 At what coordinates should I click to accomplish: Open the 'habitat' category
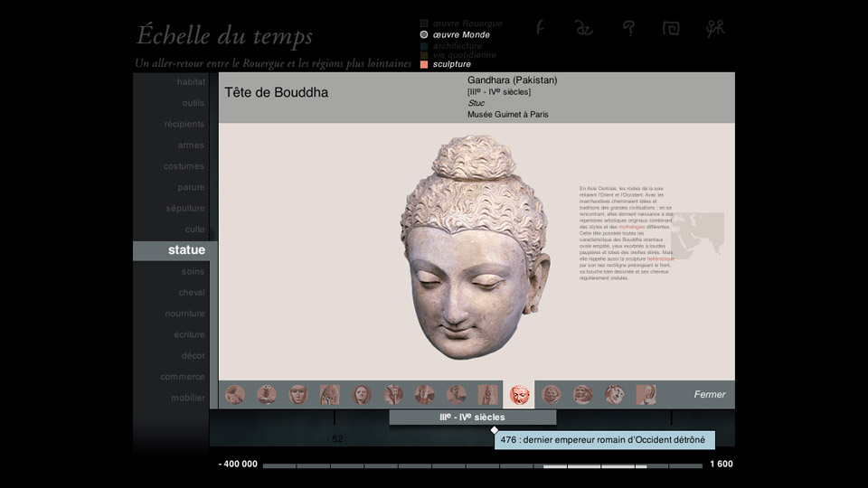[191, 82]
